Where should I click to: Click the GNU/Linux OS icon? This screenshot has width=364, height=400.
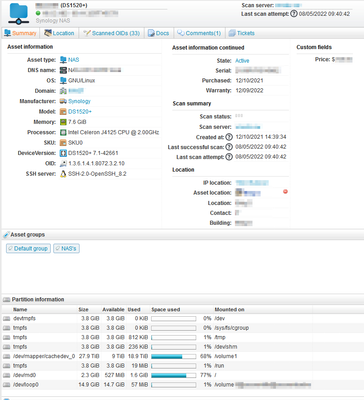point(63,80)
